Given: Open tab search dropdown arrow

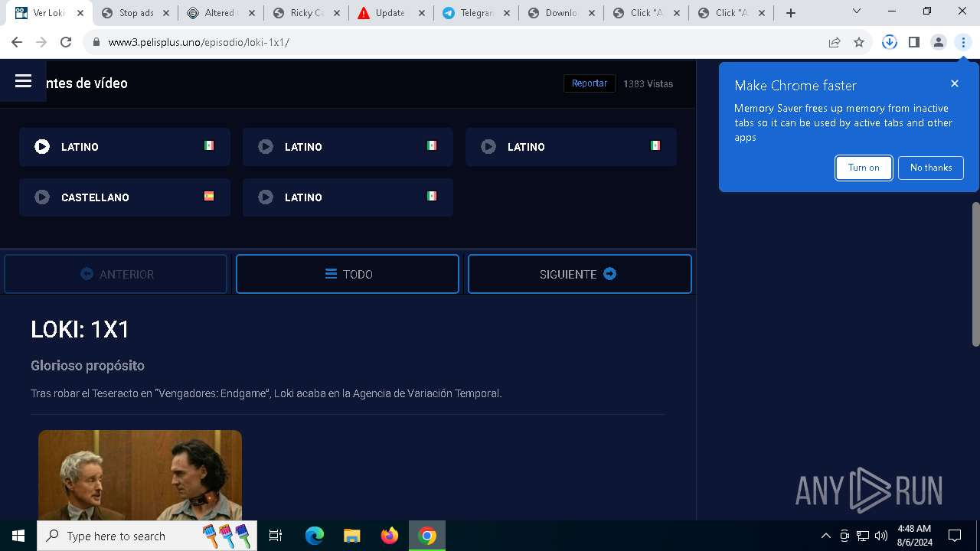Looking at the screenshot, I should (x=857, y=11).
